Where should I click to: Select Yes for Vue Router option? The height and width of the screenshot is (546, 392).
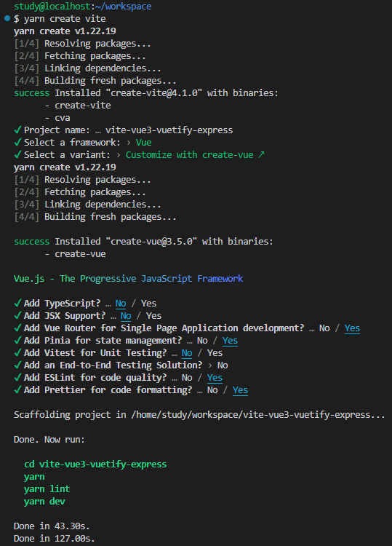[352, 328]
